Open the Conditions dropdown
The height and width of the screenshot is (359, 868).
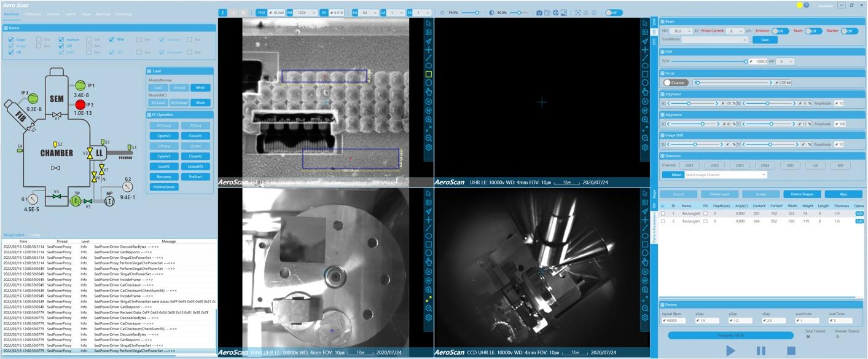click(x=715, y=39)
